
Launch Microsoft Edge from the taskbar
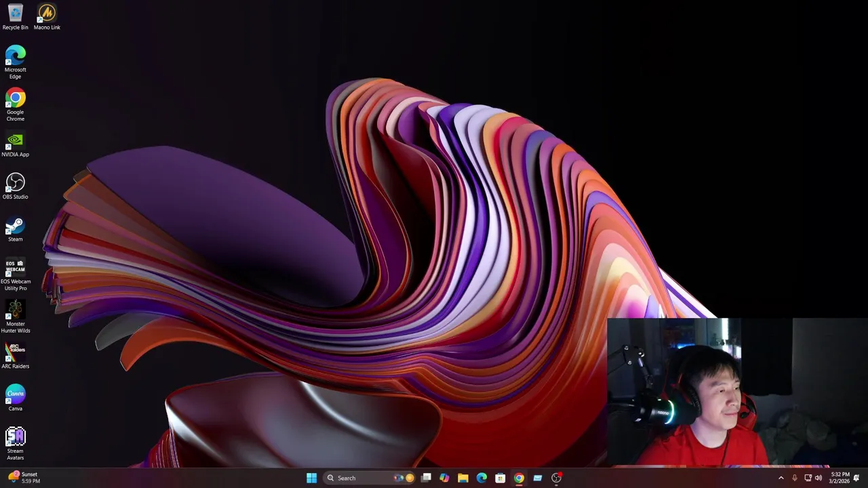pos(481,478)
